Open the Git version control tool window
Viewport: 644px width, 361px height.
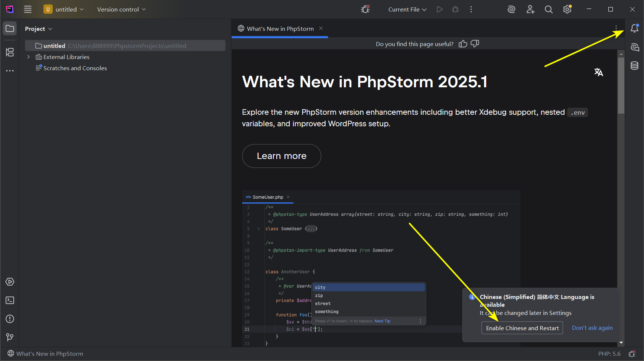tap(10, 337)
